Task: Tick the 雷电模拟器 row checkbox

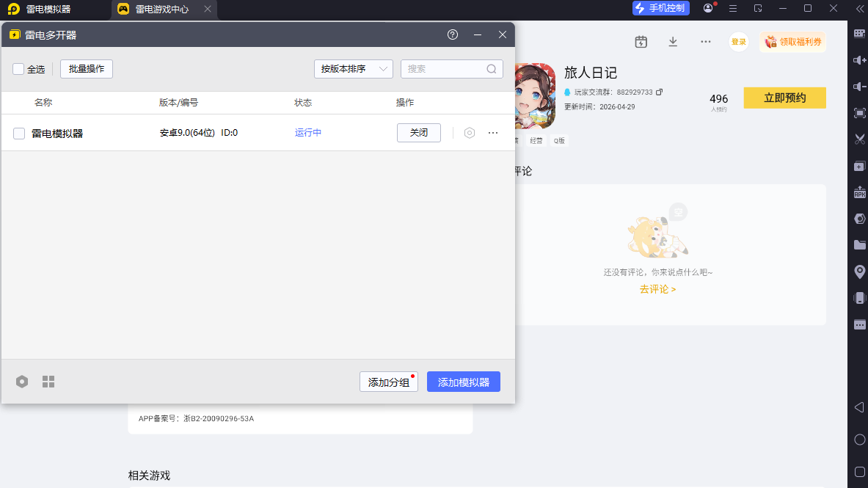Action: [x=19, y=133]
